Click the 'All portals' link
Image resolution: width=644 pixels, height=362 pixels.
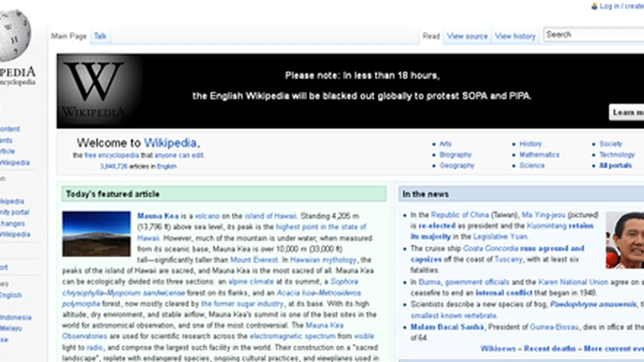pyautogui.click(x=615, y=165)
